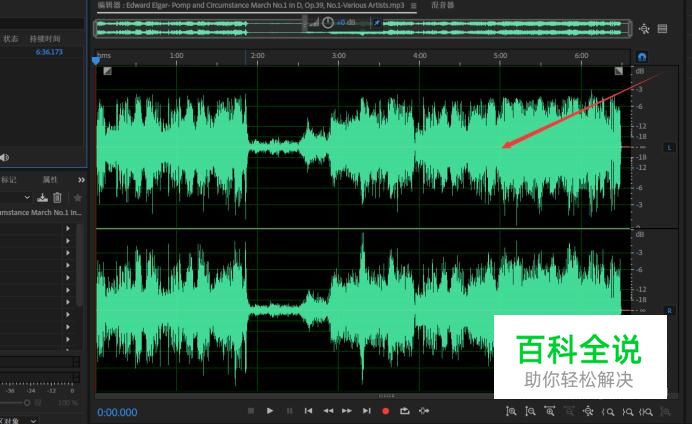Click the fade-out handle at waveform end
The height and width of the screenshot is (424, 692).
619,71
